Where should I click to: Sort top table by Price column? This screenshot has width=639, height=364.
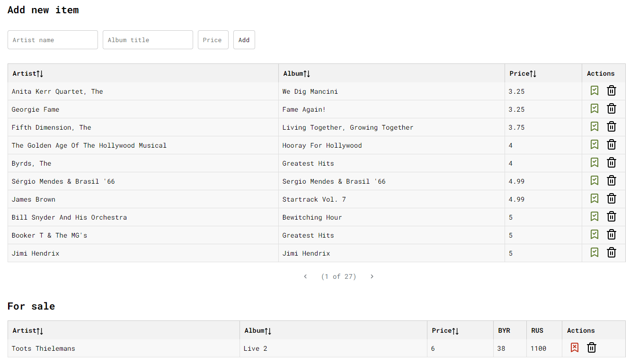[533, 74]
